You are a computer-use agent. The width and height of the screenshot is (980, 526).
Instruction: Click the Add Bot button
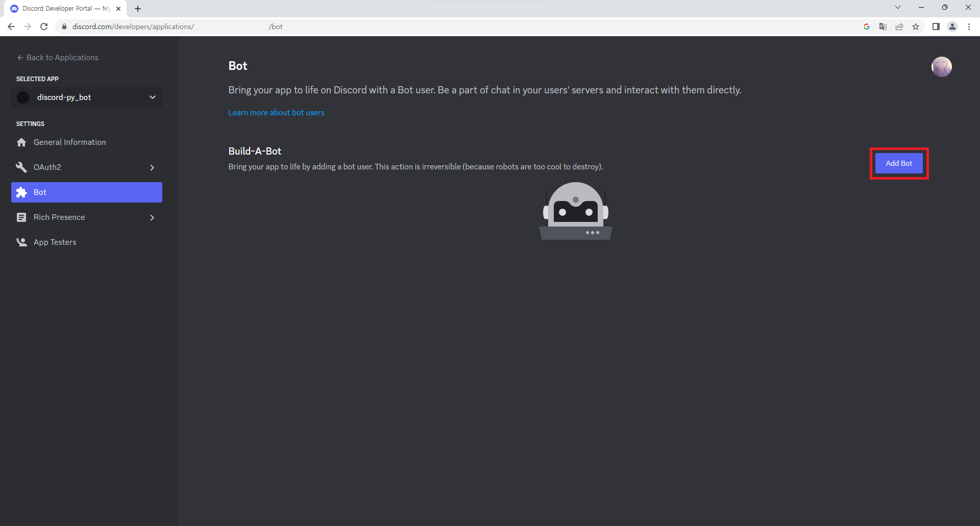tap(898, 163)
